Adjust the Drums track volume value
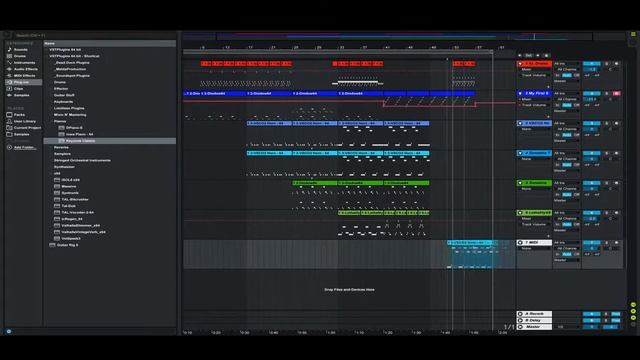Viewport: 640px width, 360px height. [591, 69]
